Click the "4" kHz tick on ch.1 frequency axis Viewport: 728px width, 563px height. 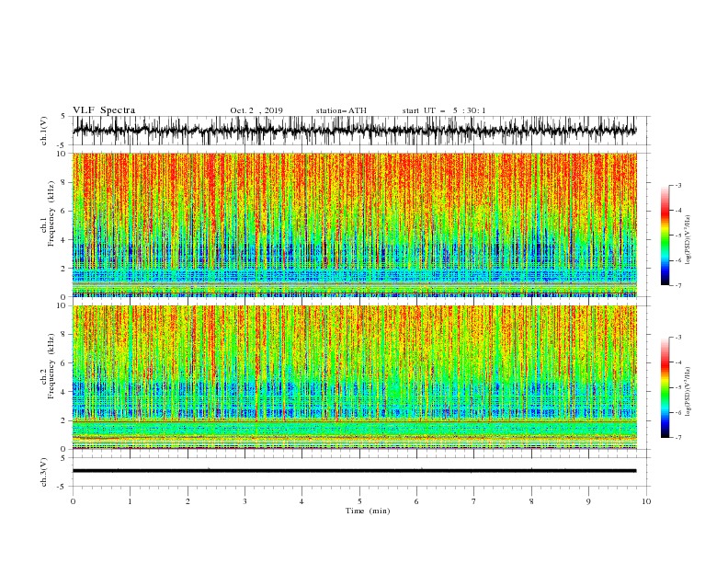[x=63, y=240]
